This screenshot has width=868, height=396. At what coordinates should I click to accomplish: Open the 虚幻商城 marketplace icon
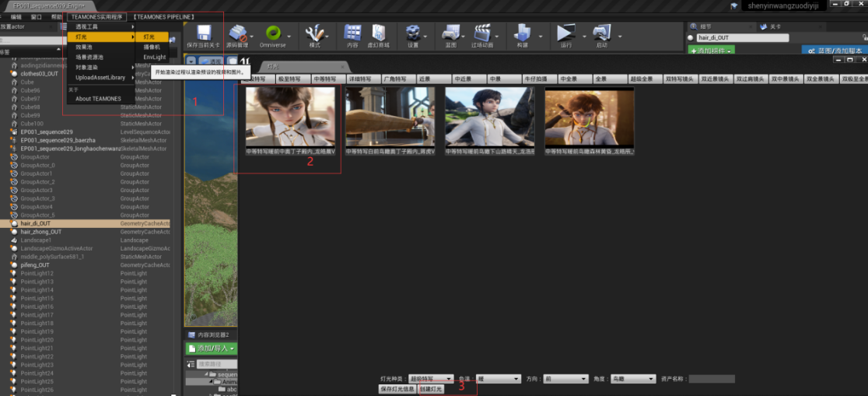tap(380, 33)
